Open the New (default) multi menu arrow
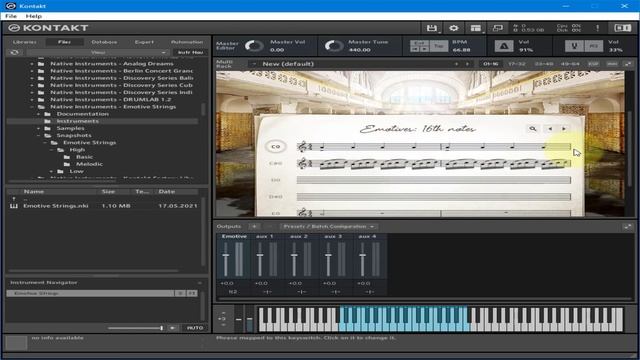This screenshot has height=360, width=640. (x=255, y=64)
